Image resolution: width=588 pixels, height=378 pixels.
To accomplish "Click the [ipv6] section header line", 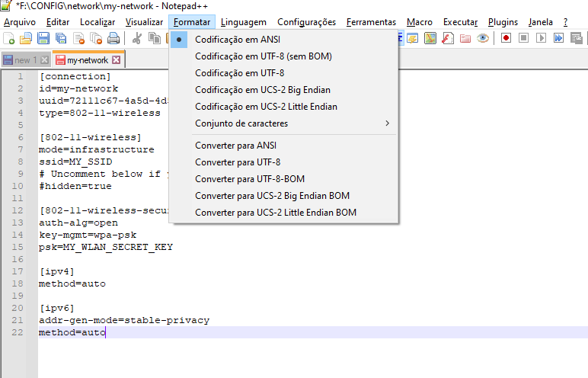I will click(57, 308).
